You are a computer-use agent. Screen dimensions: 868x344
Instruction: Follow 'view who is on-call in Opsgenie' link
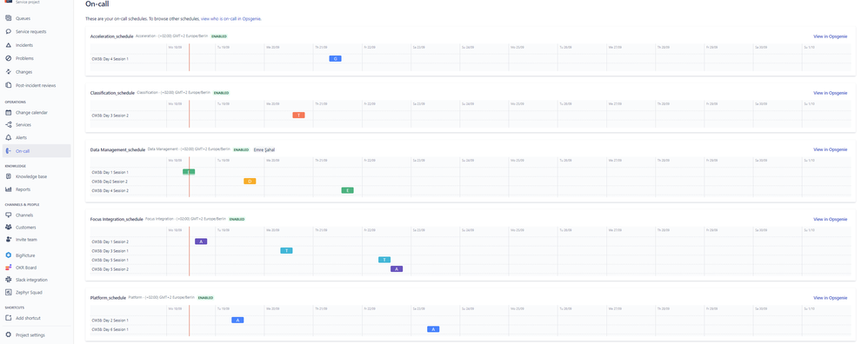coord(230,19)
